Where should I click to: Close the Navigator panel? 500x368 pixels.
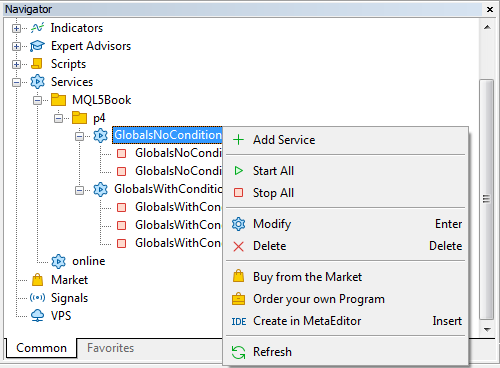click(x=490, y=9)
